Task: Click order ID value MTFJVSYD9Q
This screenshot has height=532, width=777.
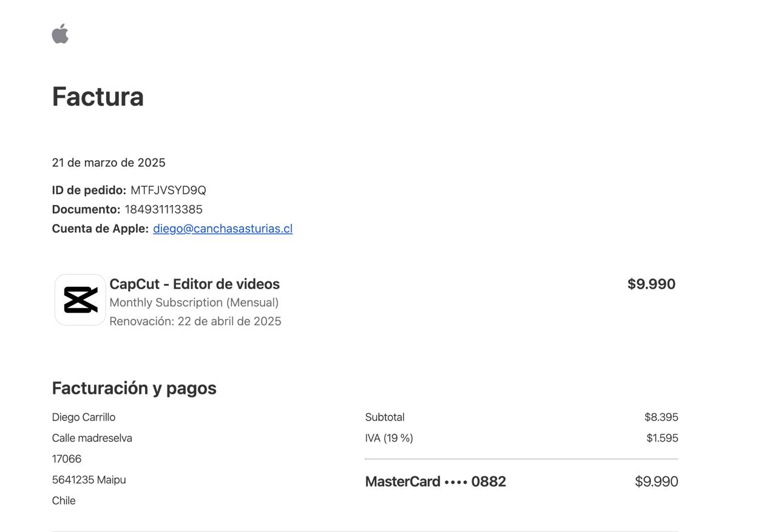Action: pos(168,190)
